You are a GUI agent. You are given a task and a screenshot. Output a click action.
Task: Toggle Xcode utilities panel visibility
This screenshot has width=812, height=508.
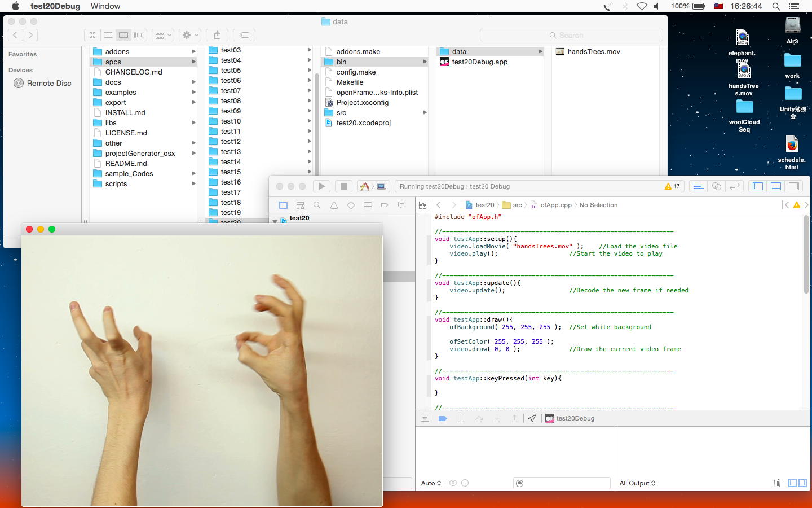click(x=794, y=186)
